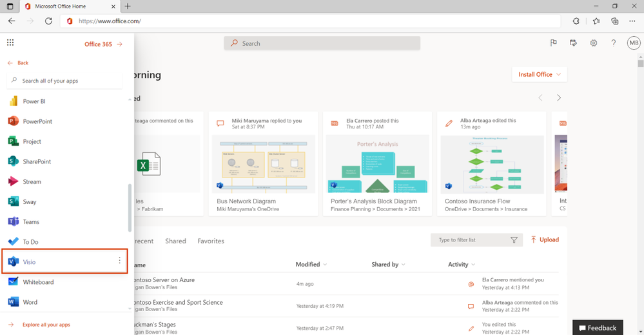Click the app list panel scrollbar

[x=130, y=208]
